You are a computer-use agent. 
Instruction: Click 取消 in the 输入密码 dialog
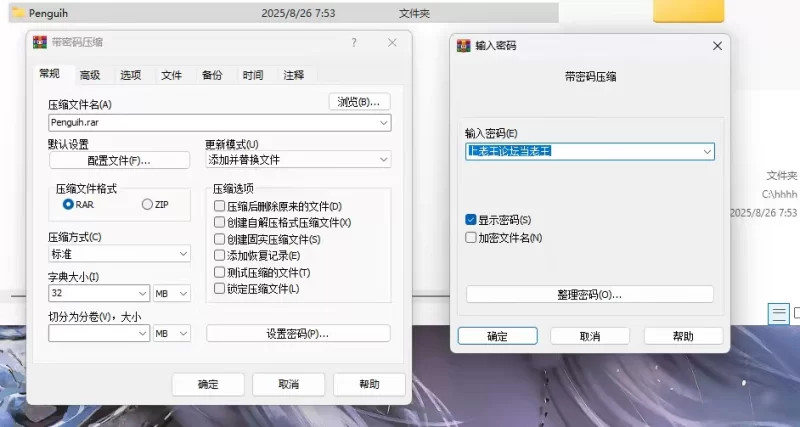590,336
